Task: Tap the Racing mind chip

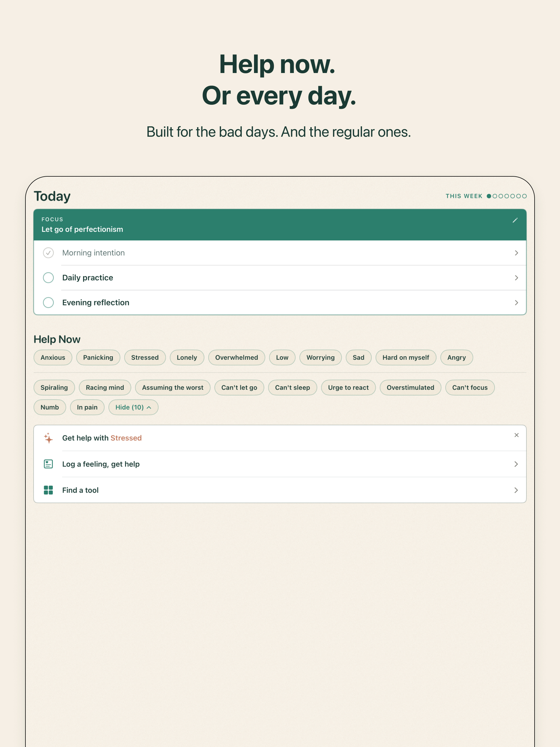Action: [105, 387]
